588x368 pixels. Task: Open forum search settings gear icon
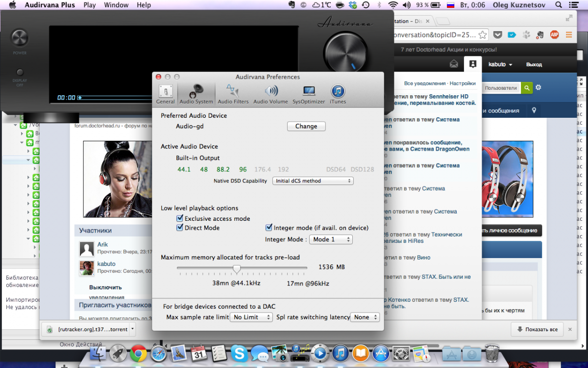538,88
